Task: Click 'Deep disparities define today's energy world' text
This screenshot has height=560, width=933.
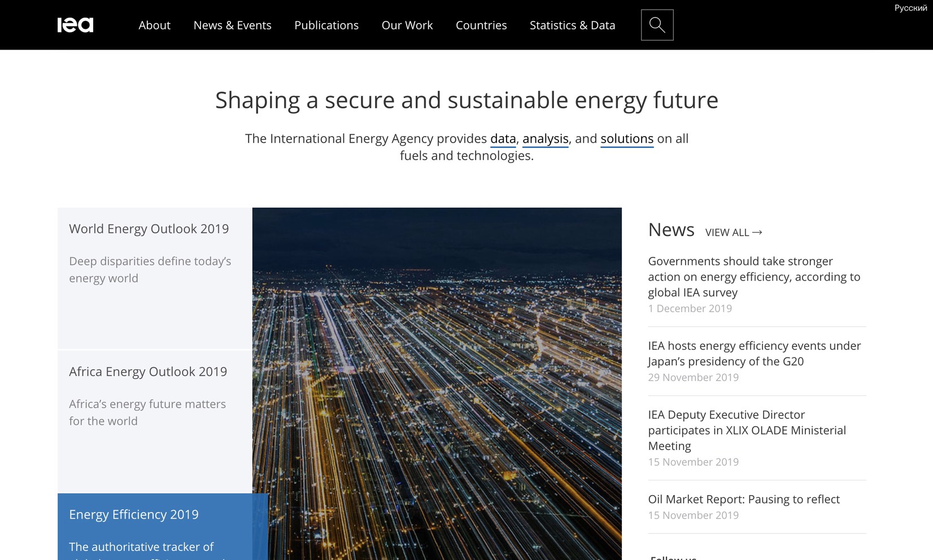Action: (x=150, y=270)
